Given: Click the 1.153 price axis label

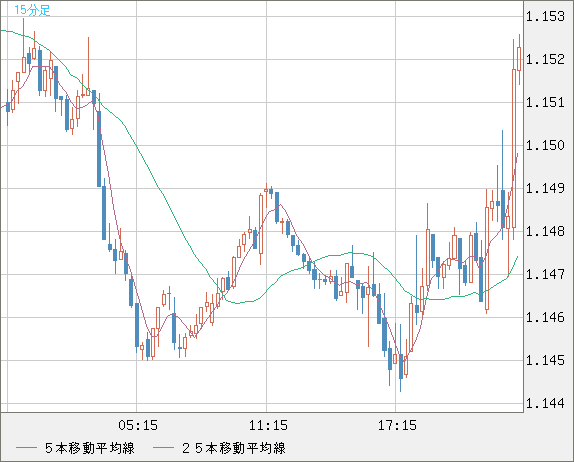Looking at the screenshot, I should [x=545, y=16].
